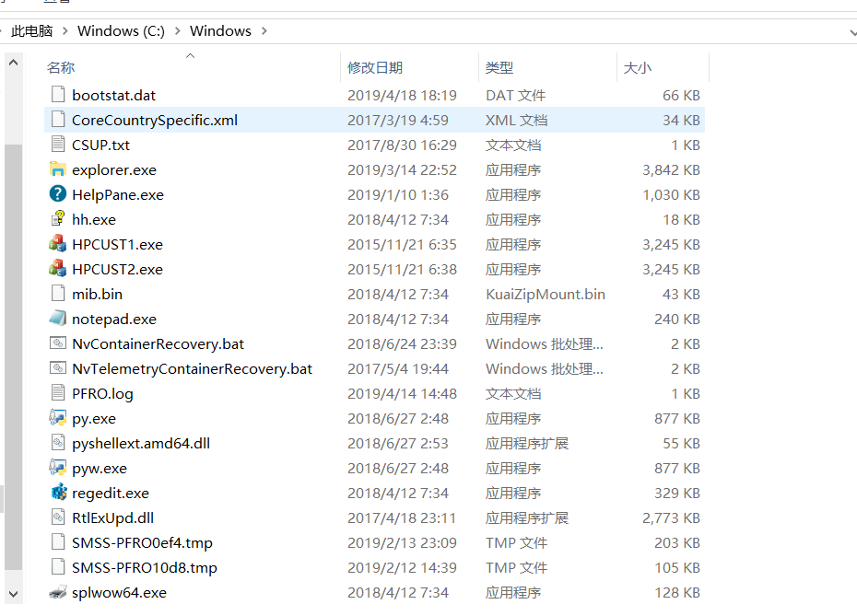Select the file name hh.exe
Viewport: 857px width, 616px height.
pos(94,219)
